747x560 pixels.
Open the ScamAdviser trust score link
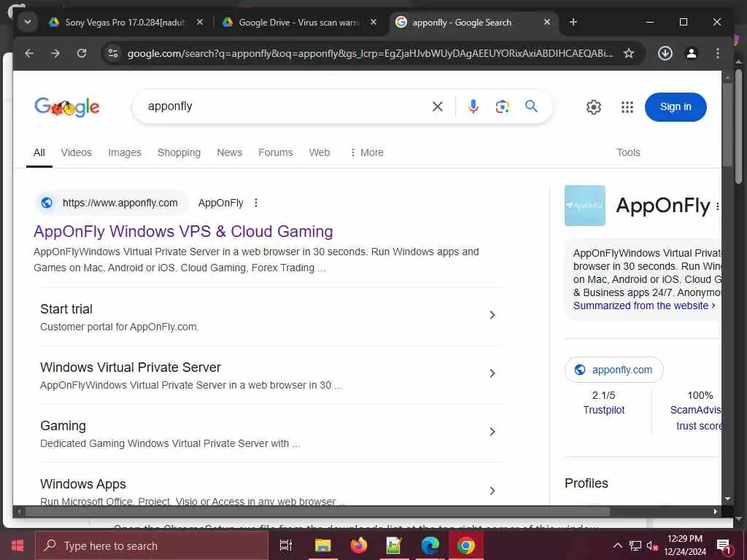[696, 418]
